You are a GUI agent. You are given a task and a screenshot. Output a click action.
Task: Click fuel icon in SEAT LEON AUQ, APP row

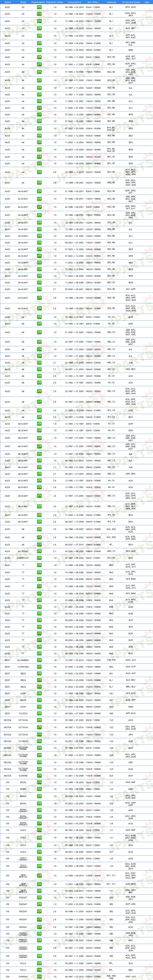pyautogui.click(x=39, y=700)
